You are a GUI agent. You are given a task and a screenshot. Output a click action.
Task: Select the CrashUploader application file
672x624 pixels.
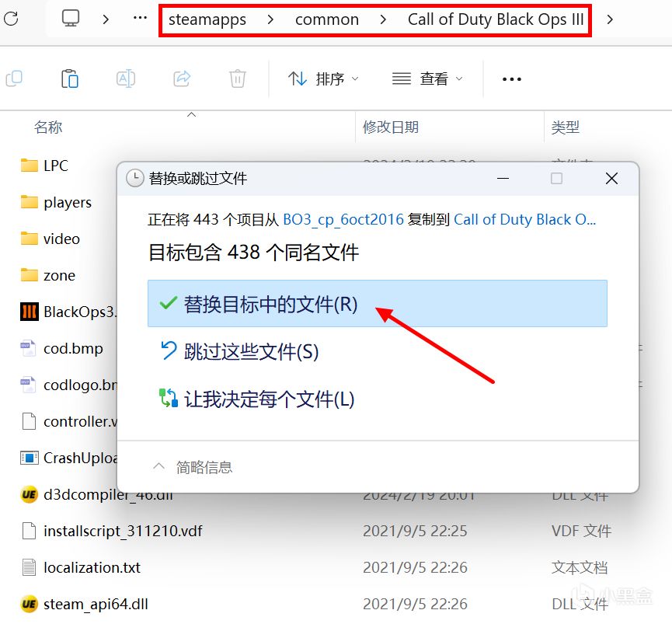(68, 458)
